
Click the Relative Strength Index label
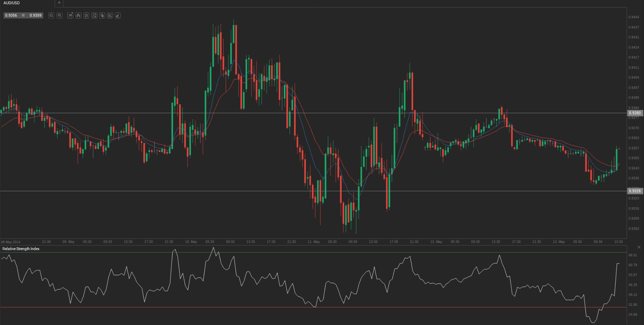(x=21, y=249)
